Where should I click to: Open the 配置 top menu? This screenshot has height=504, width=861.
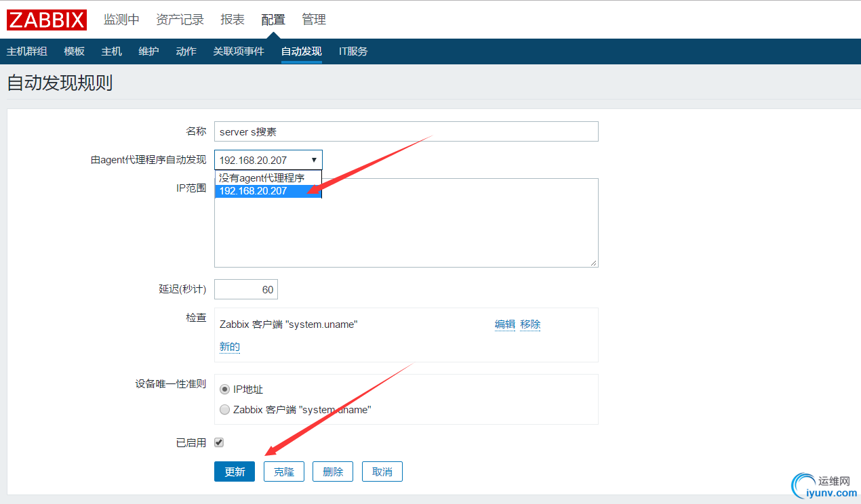tap(273, 20)
